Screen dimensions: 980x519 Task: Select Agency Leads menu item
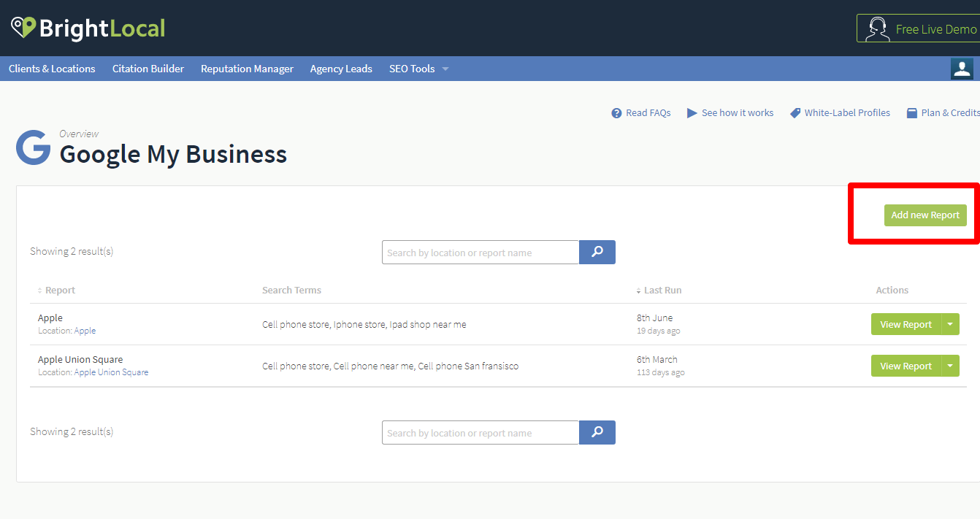tap(341, 69)
